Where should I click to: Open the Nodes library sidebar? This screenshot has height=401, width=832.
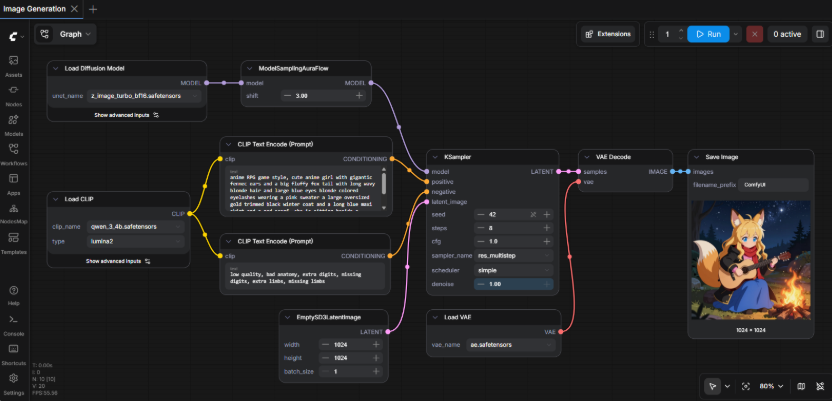14,95
